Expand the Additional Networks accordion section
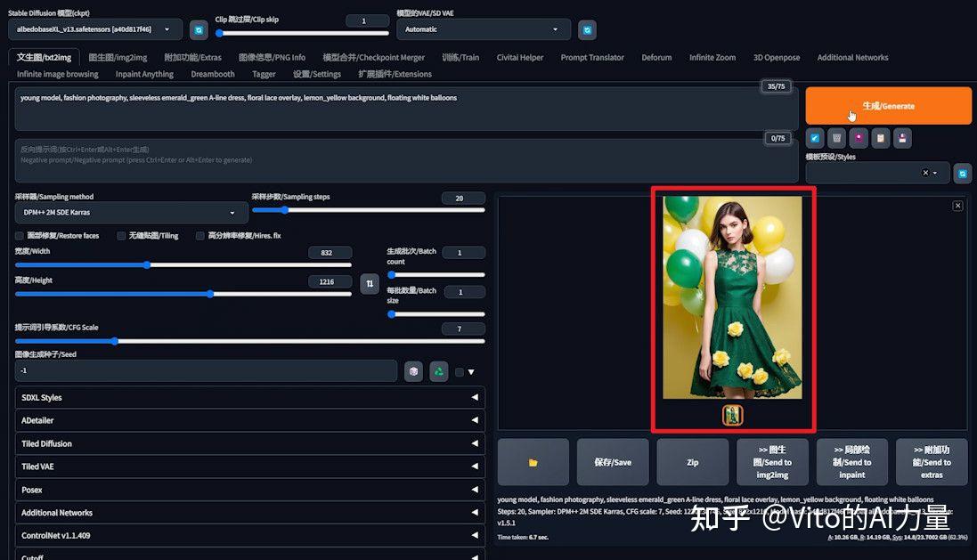 pos(250,513)
